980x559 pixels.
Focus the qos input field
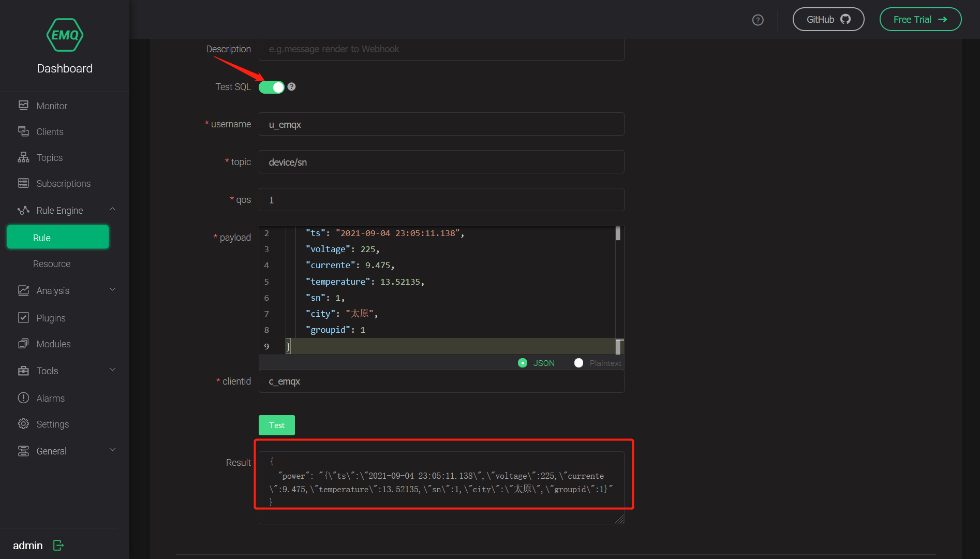(x=441, y=200)
